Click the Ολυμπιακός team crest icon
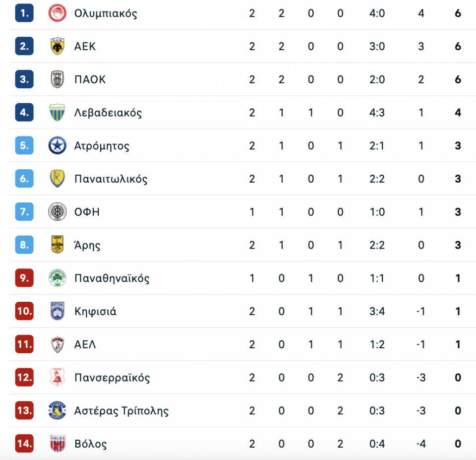Screen dimensions: 476x460 click(x=58, y=13)
